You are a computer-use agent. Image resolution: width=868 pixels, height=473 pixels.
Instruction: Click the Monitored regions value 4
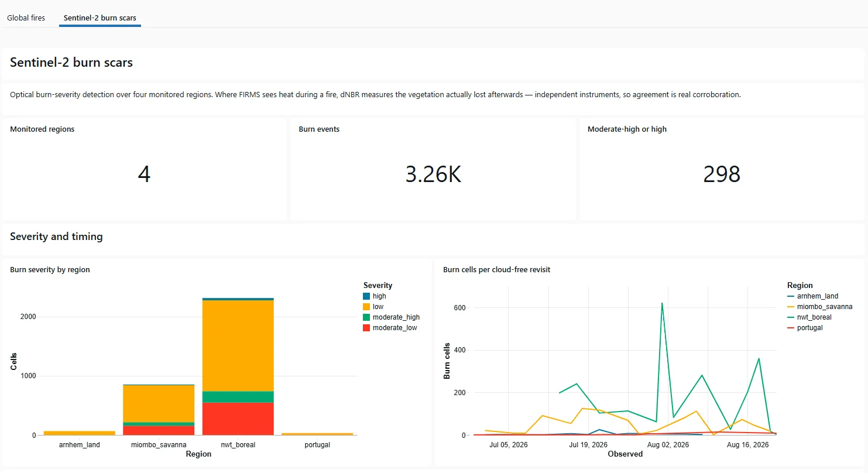(144, 174)
